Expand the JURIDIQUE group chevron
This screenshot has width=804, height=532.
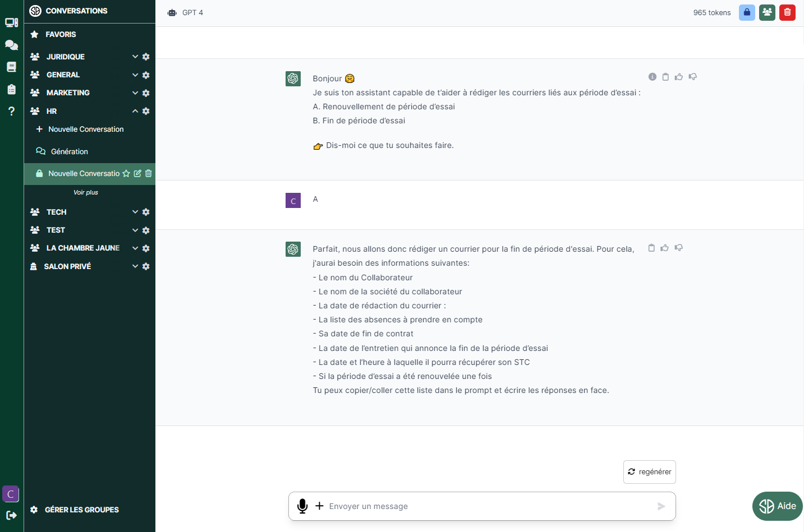(x=135, y=57)
